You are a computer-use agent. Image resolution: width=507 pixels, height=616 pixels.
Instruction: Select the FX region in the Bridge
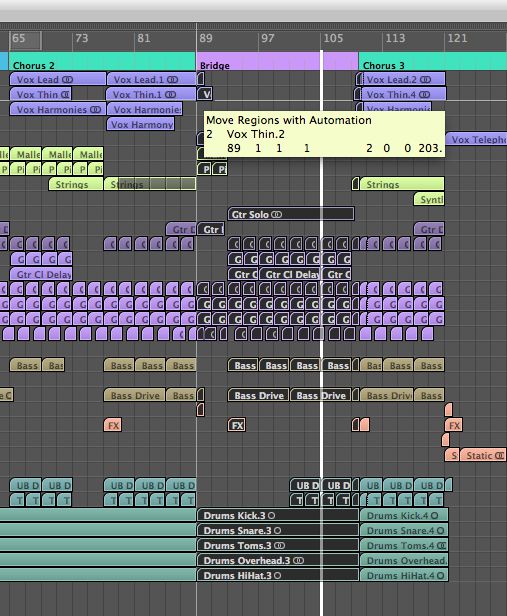(237, 425)
